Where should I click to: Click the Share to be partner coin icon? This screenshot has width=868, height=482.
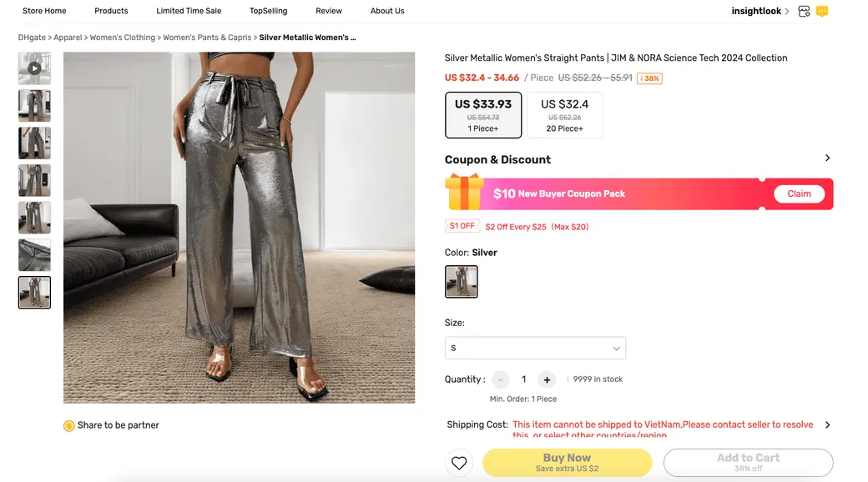(x=68, y=425)
